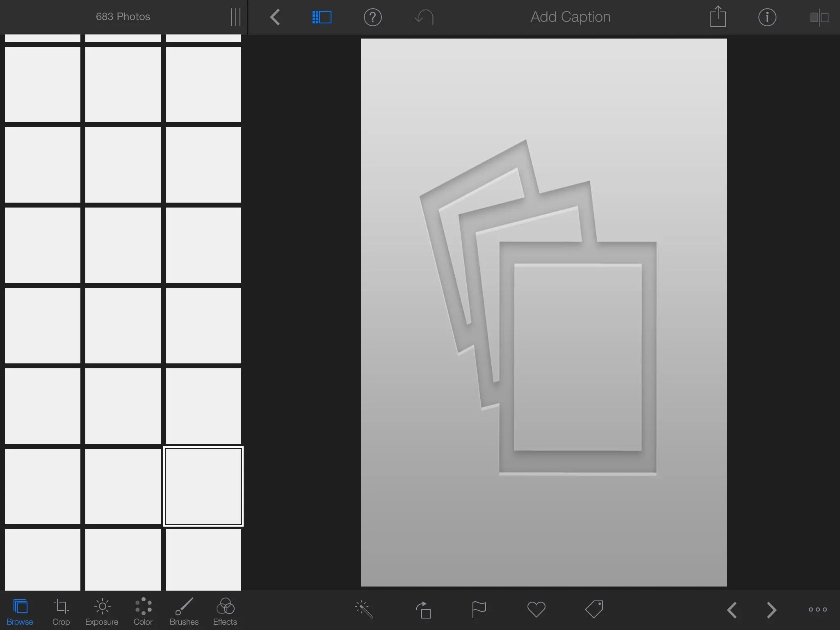
Task: Open the Share icon
Action: [x=718, y=17]
